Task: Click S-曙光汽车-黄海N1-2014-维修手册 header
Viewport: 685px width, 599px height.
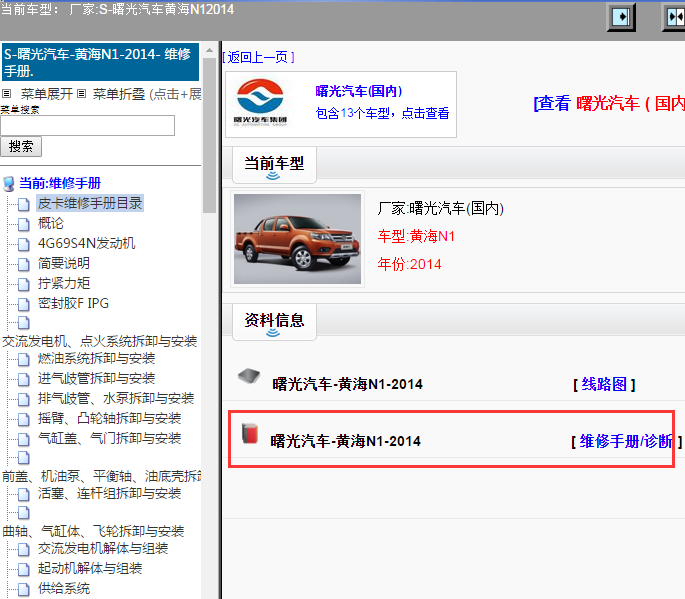Action: coord(100,62)
